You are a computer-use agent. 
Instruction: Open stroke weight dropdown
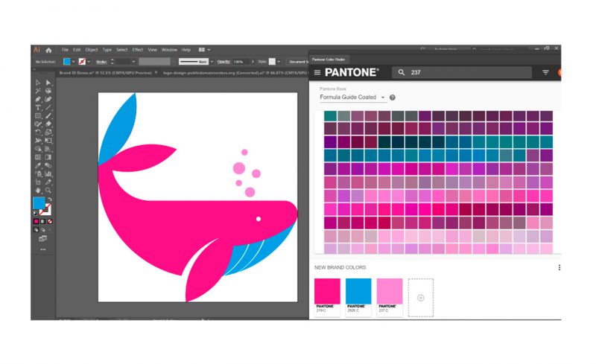(x=133, y=62)
